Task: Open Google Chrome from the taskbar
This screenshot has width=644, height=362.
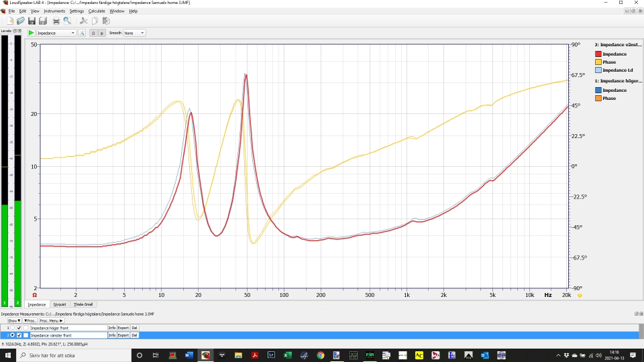Action: click(321, 355)
